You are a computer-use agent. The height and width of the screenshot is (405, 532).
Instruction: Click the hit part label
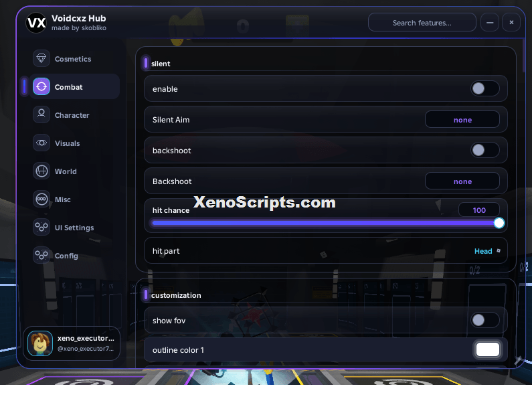tap(166, 251)
